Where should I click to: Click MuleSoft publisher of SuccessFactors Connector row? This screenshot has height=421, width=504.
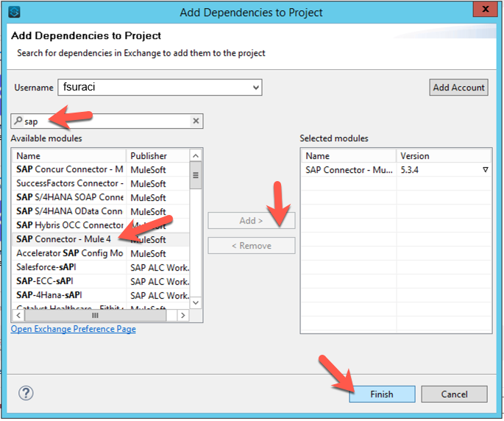point(148,184)
